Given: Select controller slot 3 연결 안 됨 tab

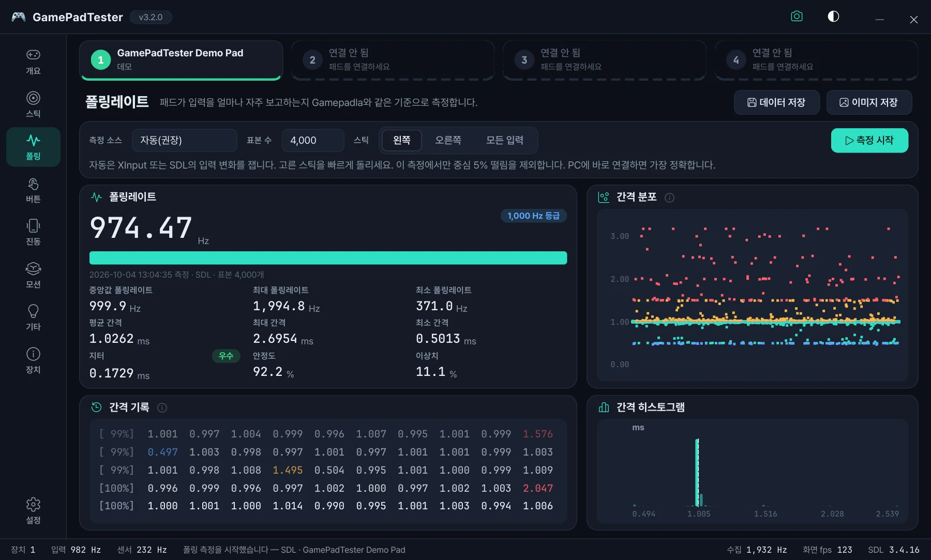Looking at the screenshot, I should 605,60.
